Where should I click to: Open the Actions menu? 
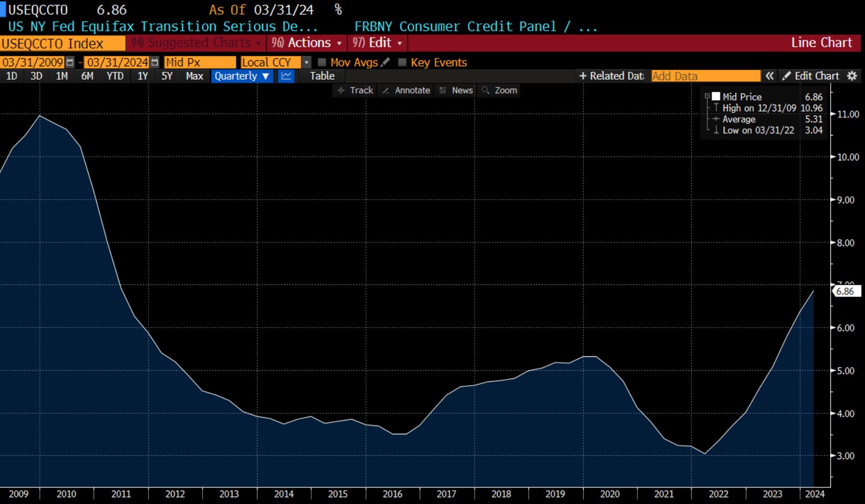tap(307, 43)
